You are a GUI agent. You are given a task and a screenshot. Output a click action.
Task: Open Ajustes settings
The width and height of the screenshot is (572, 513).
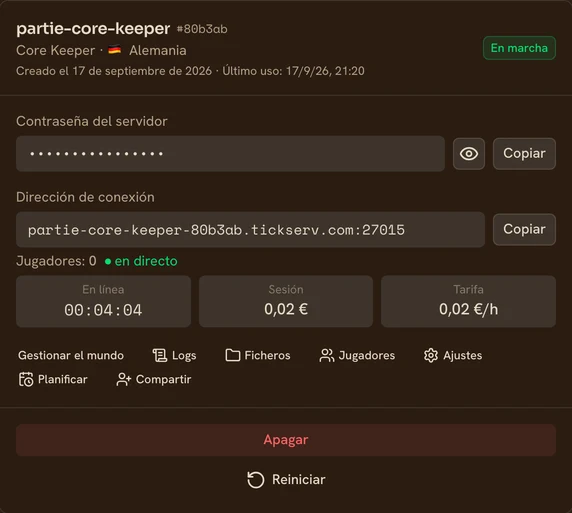coord(453,355)
